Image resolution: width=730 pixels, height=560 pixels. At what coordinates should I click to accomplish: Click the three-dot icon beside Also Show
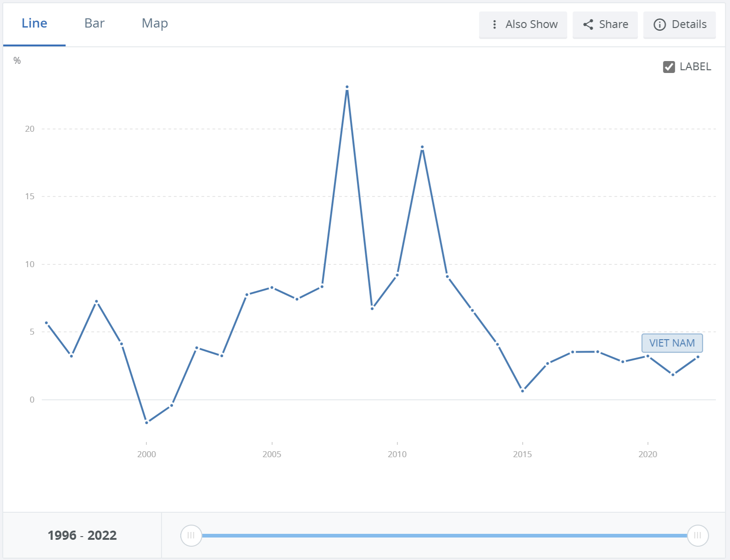point(494,24)
